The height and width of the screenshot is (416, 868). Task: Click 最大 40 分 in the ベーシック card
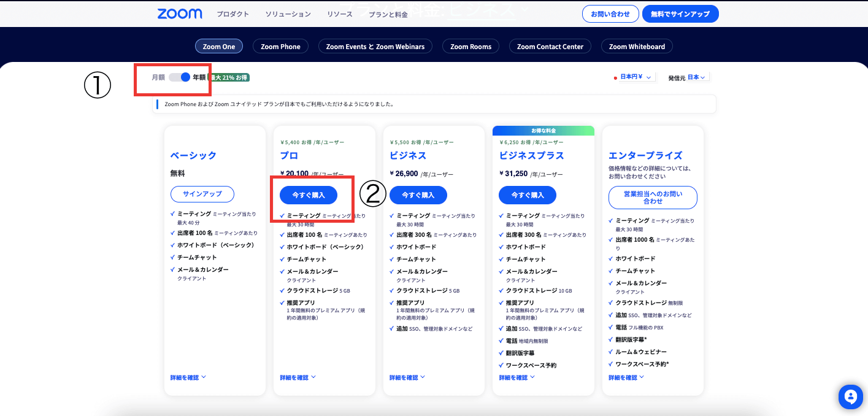(188, 222)
